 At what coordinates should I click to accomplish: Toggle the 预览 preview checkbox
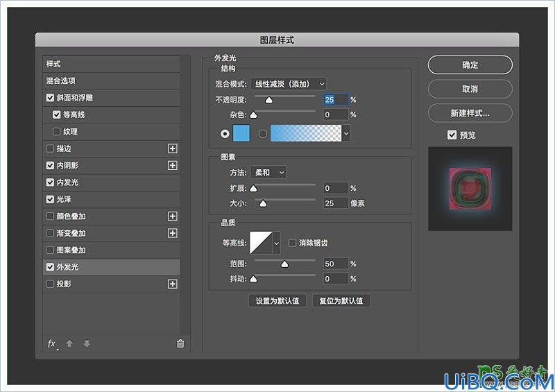click(452, 135)
